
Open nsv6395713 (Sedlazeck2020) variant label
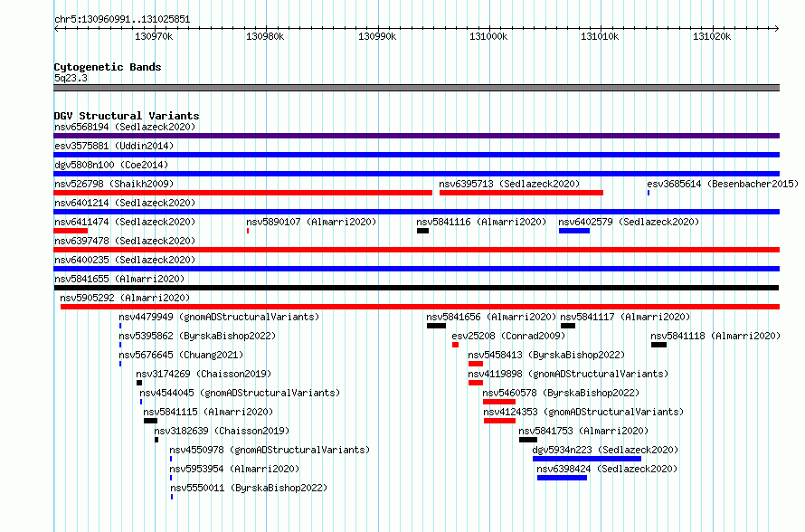pyautogui.click(x=509, y=184)
